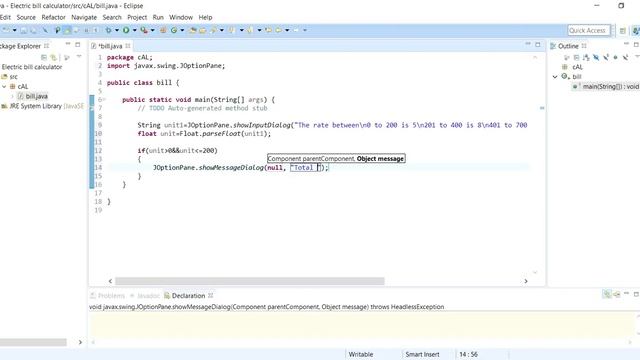The image size is (640, 360).
Task: Open the New toolbar dropdown arrow
Action: [14, 30]
